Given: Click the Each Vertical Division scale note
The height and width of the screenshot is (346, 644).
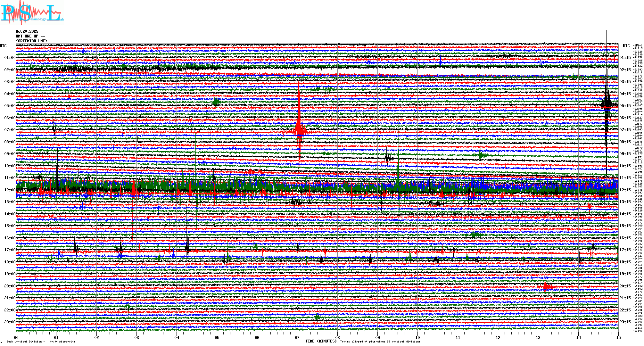Looking at the screenshot, I should point(41,342).
